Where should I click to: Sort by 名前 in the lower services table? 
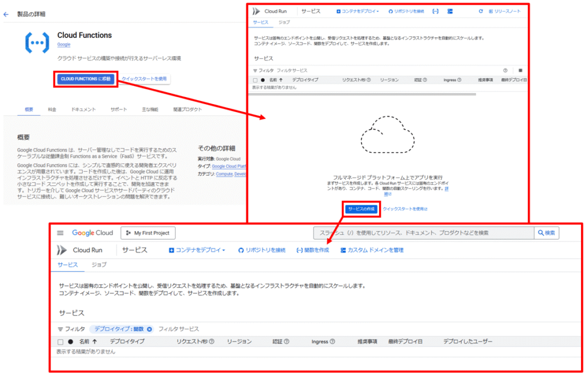[88, 342]
